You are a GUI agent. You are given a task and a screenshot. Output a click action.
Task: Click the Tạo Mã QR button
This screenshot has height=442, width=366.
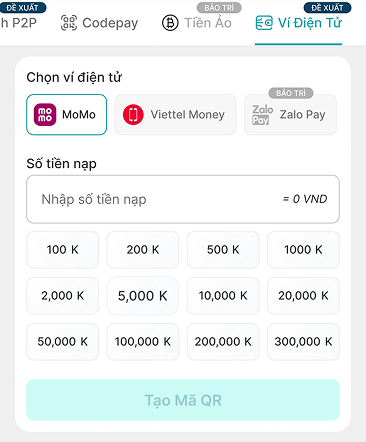click(x=183, y=400)
